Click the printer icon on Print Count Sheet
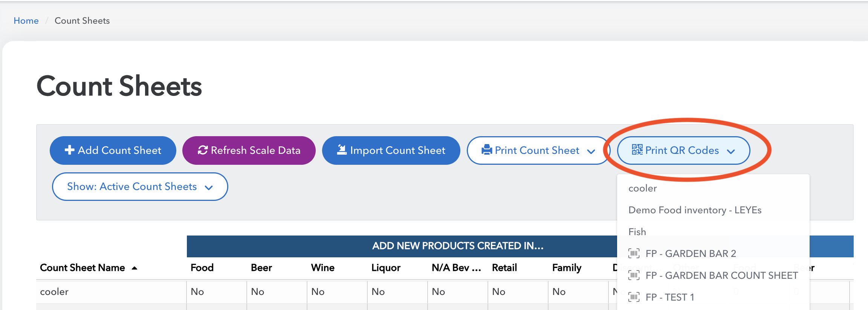The image size is (868, 310). pyautogui.click(x=487, y=150)
